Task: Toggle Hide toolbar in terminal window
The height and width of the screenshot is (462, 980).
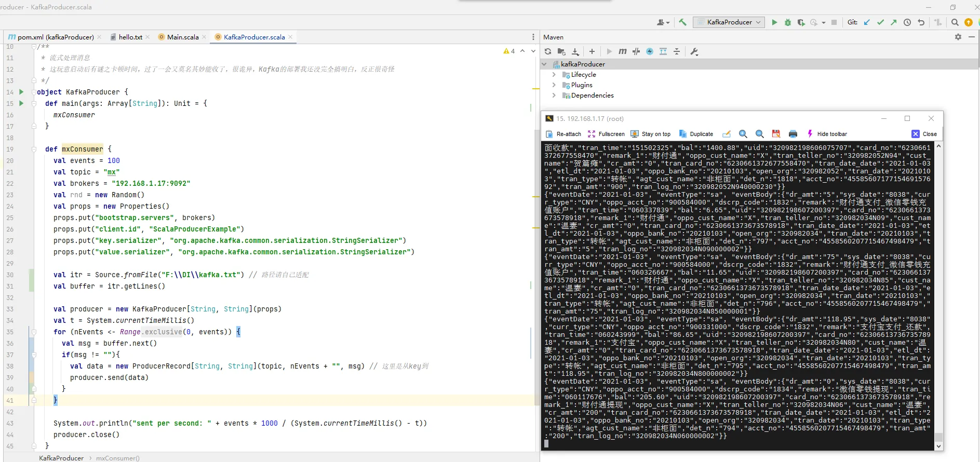Action: pyautogui.click(x=826, y=134)
